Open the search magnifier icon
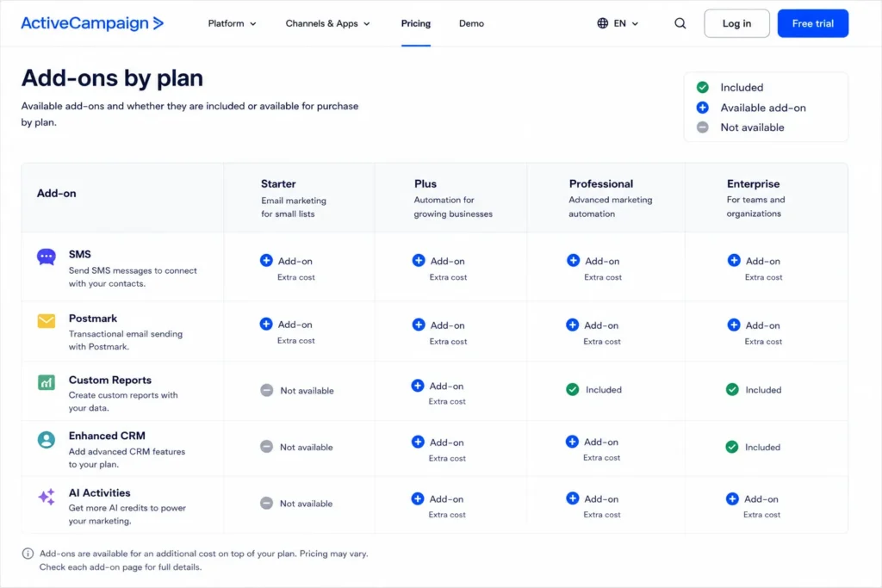This screenshot has width=882, height=588. click(x=680, y=23)
